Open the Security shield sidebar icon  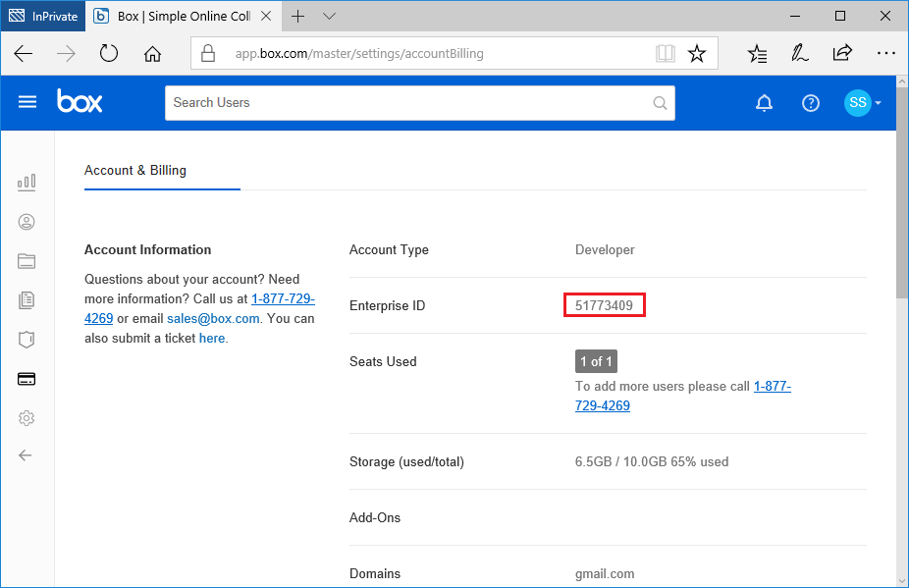point(27,340)
